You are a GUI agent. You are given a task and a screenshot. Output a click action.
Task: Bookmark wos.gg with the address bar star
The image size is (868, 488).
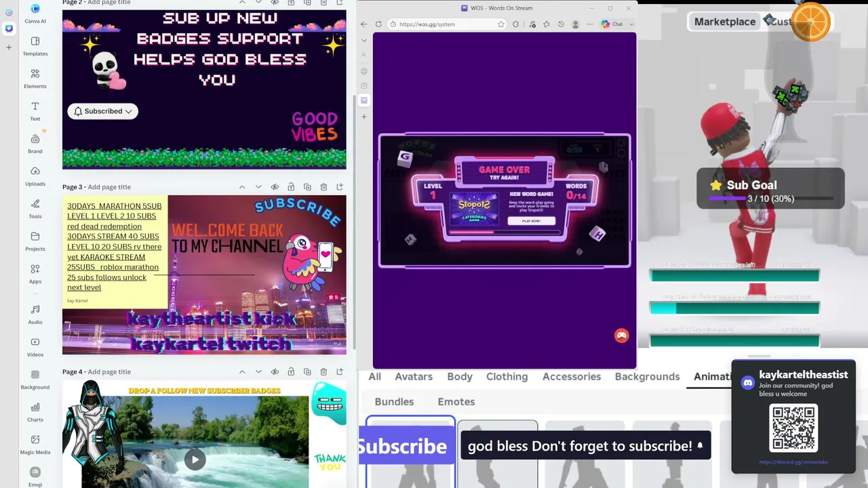click(501, 24)
